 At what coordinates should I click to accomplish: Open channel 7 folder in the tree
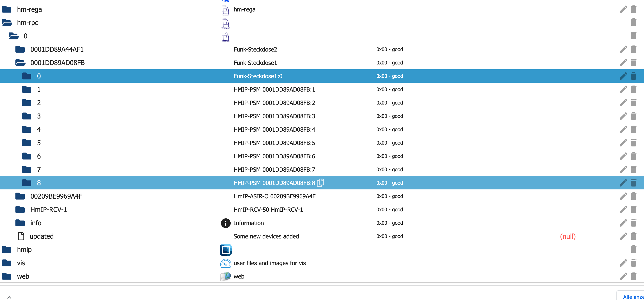click(27, 169)
